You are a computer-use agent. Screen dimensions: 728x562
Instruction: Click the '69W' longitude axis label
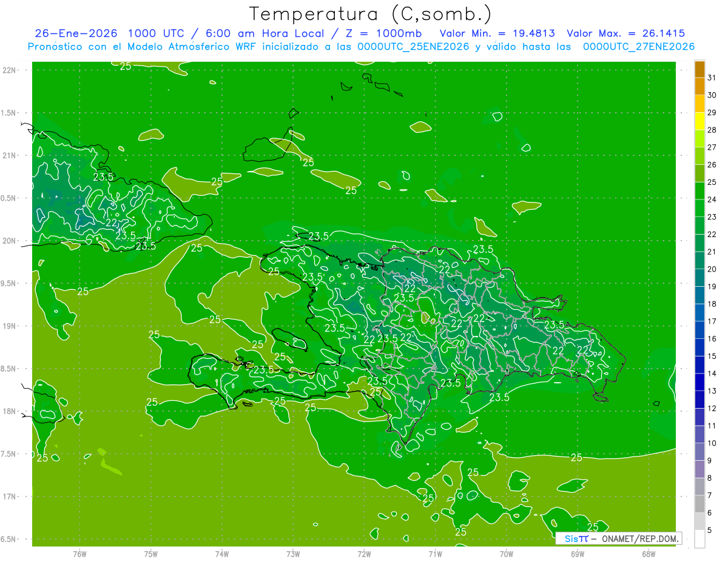578,554
